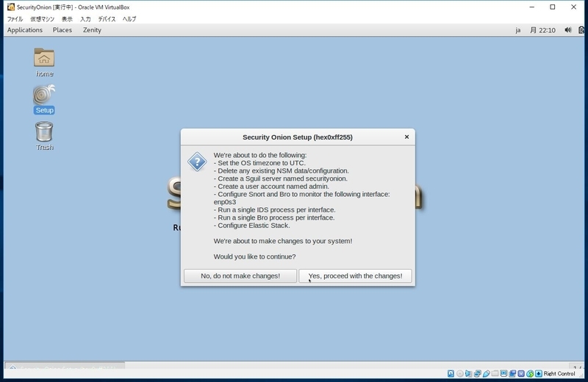588x382 pixels.
Task: Open the 表示 menu
Action: click(67, 19)
